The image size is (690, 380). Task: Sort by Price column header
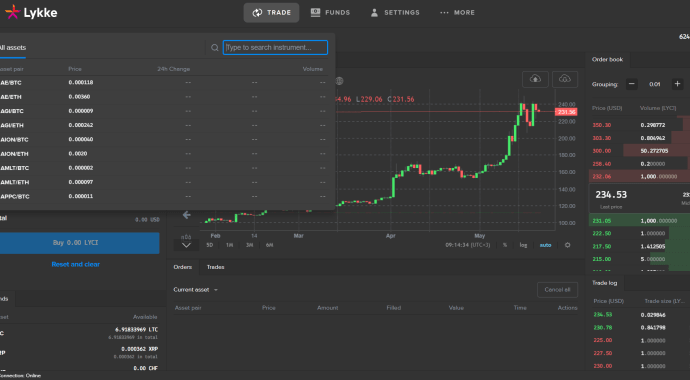tap(75, 69)
